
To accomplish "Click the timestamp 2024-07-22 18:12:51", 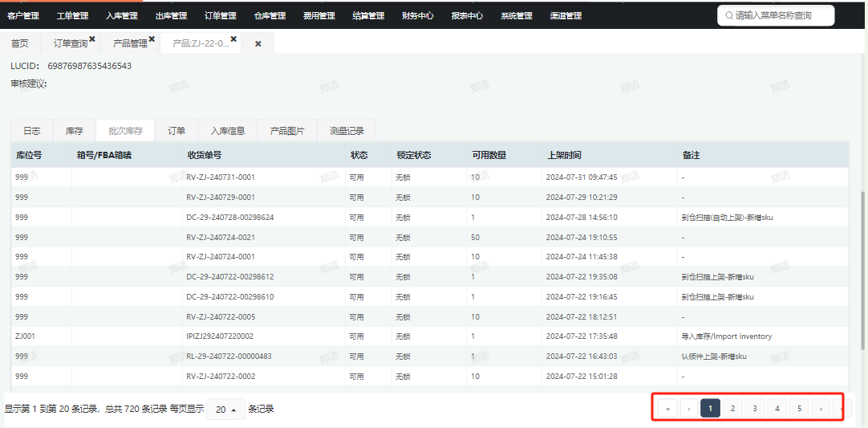I will tap(582, 316).
